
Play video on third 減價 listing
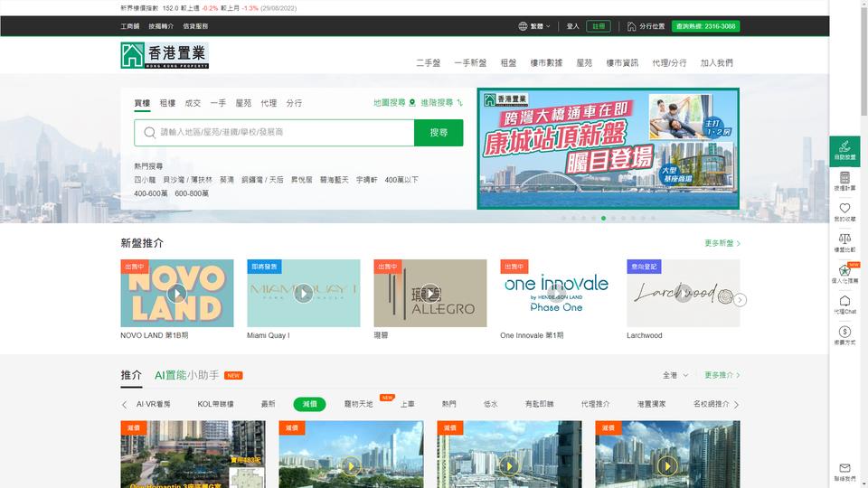pyautogui.click(x=509, y=466)
